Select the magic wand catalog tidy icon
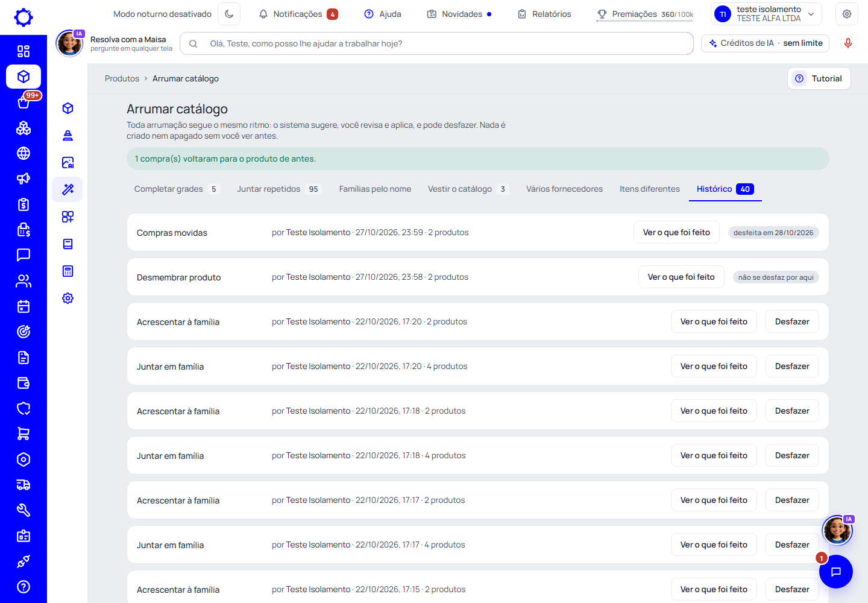 tap(68, 189)
